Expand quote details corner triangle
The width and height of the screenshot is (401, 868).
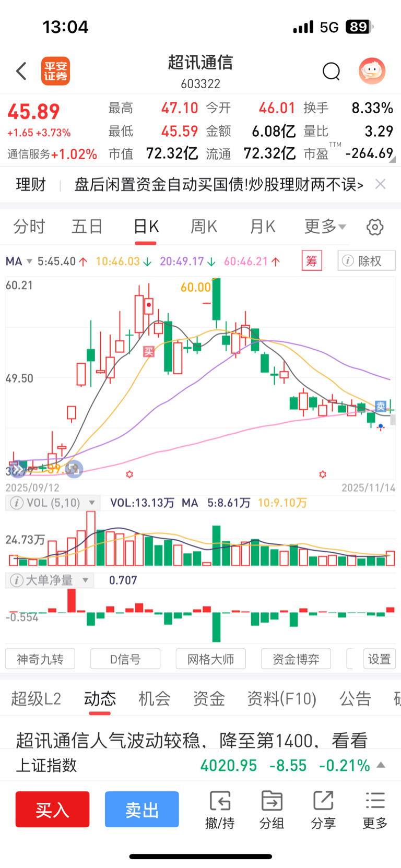point(392,160)
